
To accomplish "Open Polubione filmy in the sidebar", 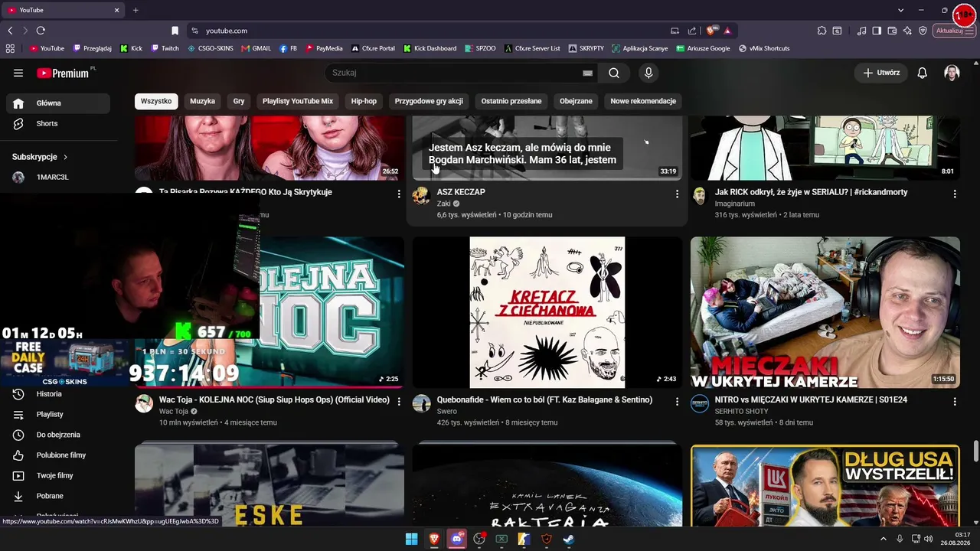I will click(x=58, y=455).
